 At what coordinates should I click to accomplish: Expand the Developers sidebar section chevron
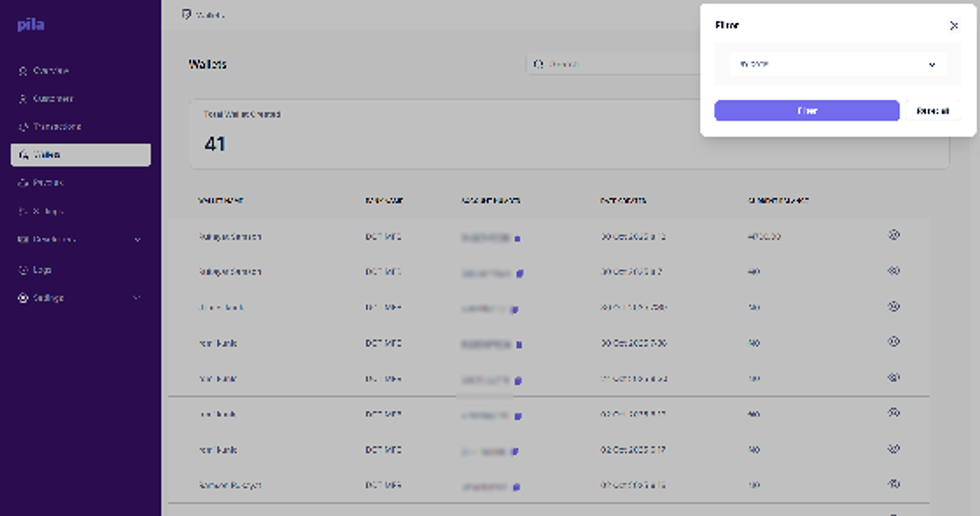click(137, 239)
